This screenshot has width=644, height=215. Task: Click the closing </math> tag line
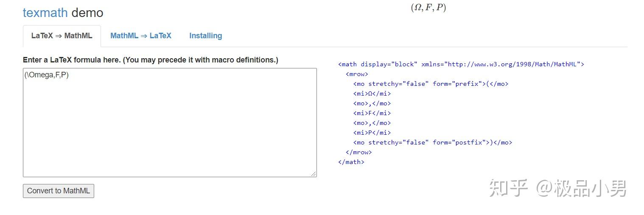point(351,162)
